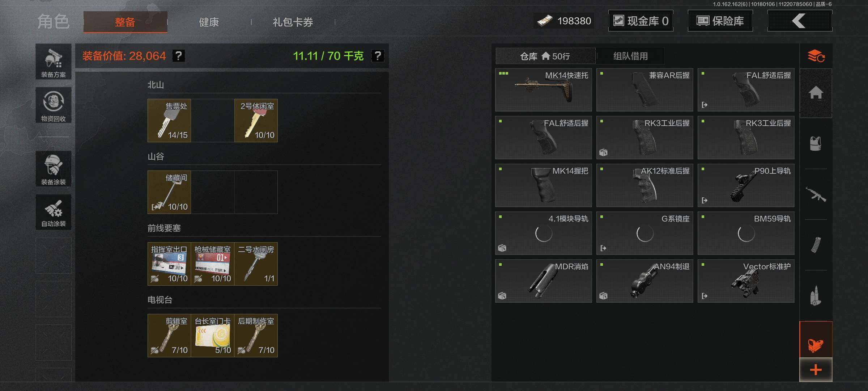This screenshot has height=391, width=868.
Task: Show all items with home filter icon
Action: pos(816,93)
